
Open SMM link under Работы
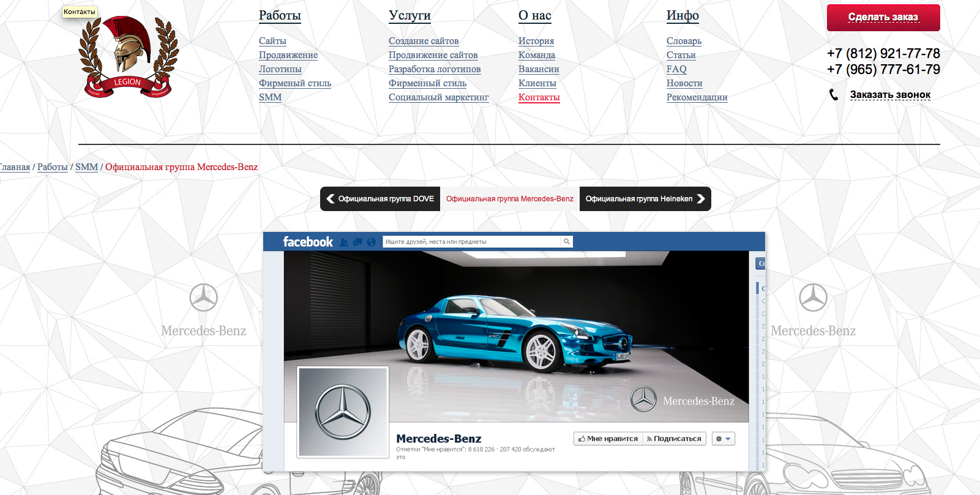click(270, 97)
